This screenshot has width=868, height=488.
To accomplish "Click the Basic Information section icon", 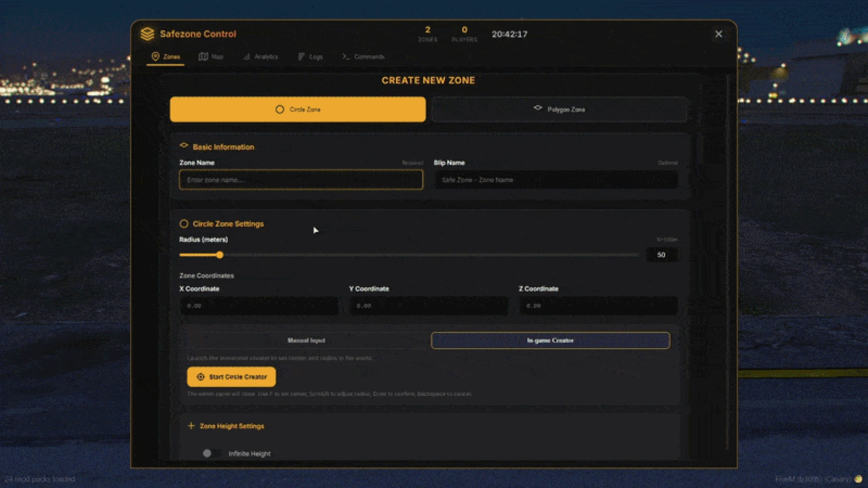I will (184, 145).
